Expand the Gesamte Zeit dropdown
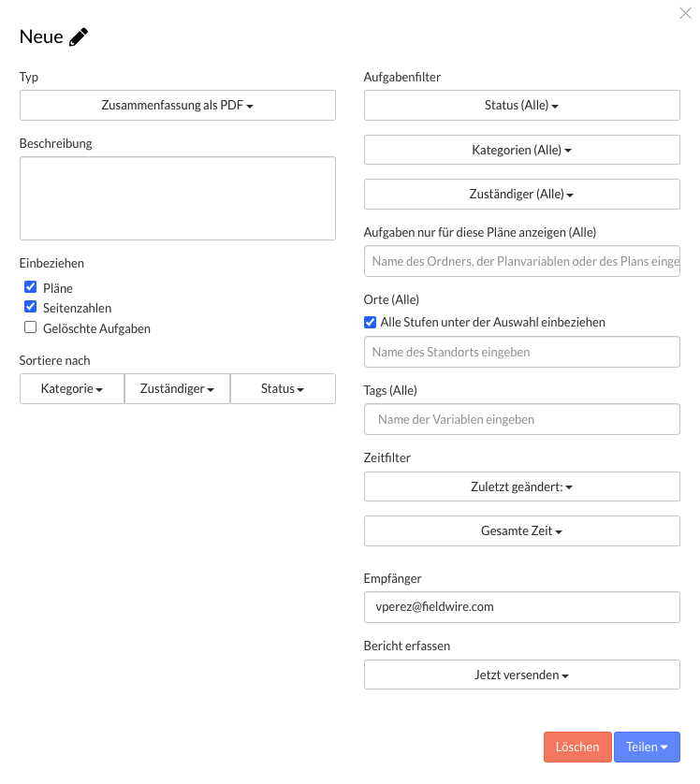Screen dimensions: 700x784 (x=521, y=530)
